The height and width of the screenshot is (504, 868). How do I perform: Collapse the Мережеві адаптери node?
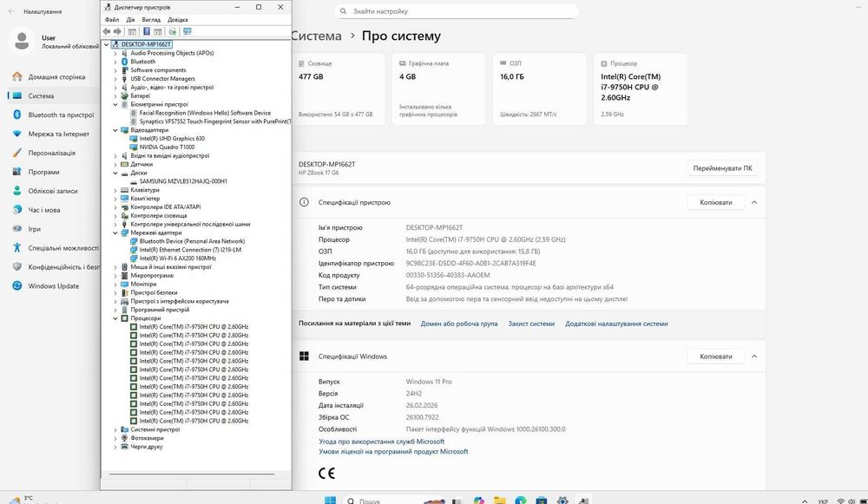[x=115, y=232]
